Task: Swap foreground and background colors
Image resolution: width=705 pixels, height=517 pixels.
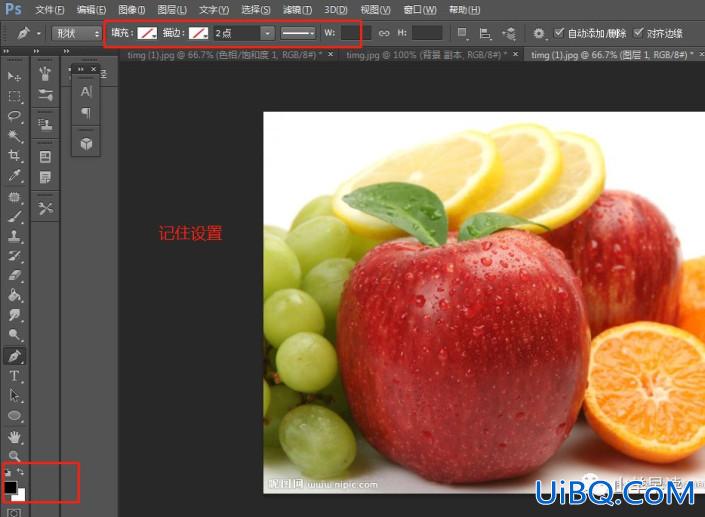Action: 20,472
